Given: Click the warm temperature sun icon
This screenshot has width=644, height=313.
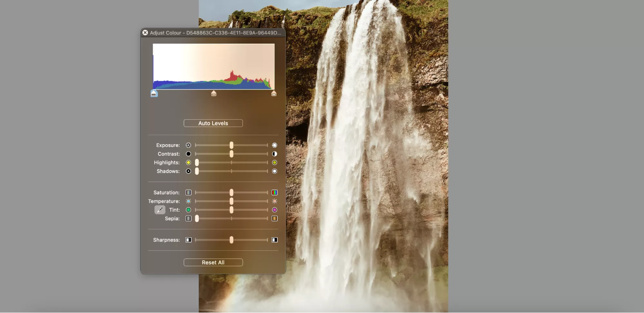Looking at the screenshot, I should point(274,201).
